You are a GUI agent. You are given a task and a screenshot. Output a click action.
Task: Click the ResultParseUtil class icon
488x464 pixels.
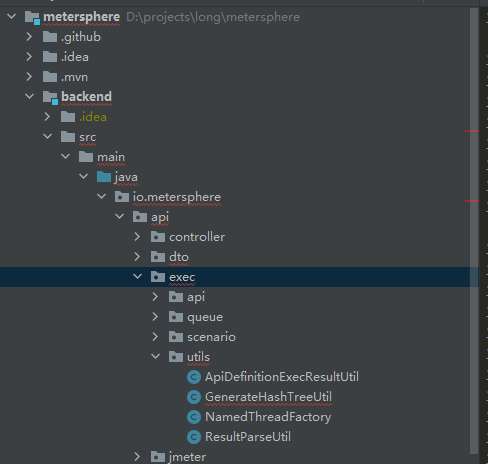[x=194, y=437]
